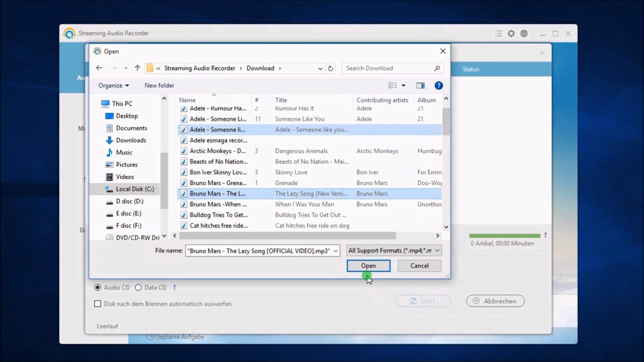Go forward with the right arrow in Open dialog
This screenshot has height=362, width=644.
pyautogui.click(x=114, y=68)
